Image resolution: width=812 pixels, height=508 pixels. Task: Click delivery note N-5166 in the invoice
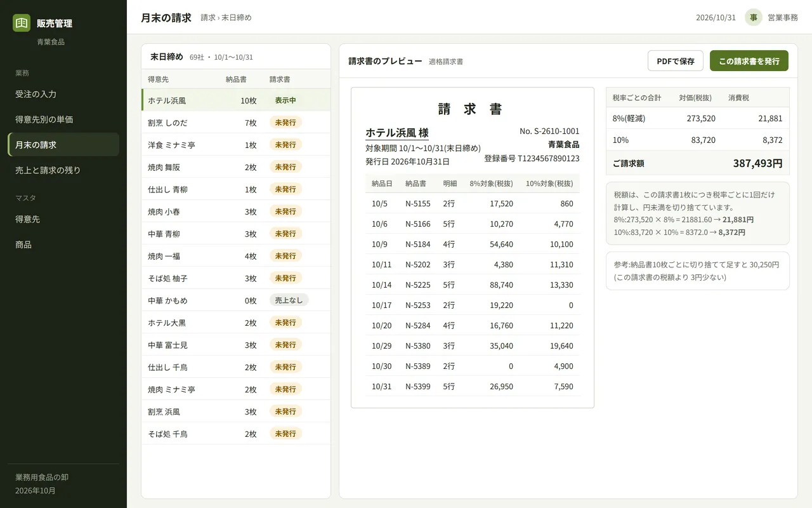tap(418, 224)
